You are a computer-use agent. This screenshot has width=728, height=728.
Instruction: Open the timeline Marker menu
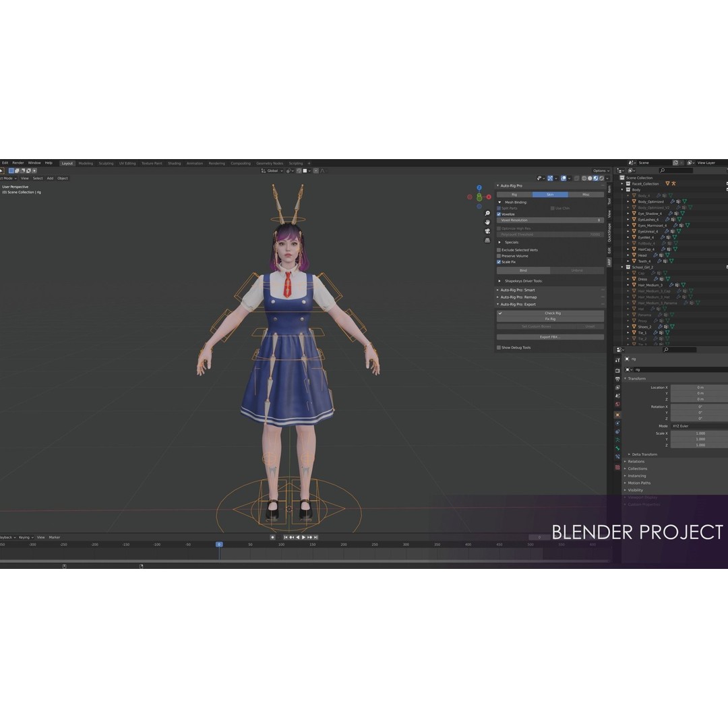[x=55, y=537]
